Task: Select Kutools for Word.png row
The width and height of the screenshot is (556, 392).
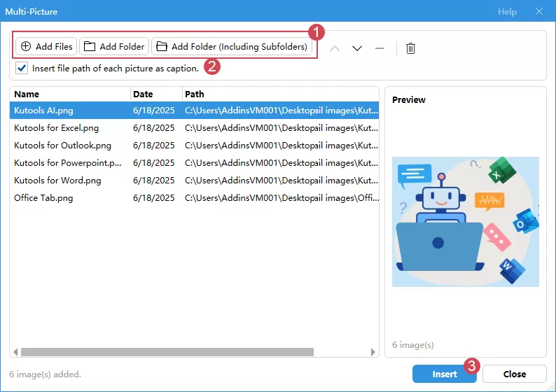Action: 194,181
